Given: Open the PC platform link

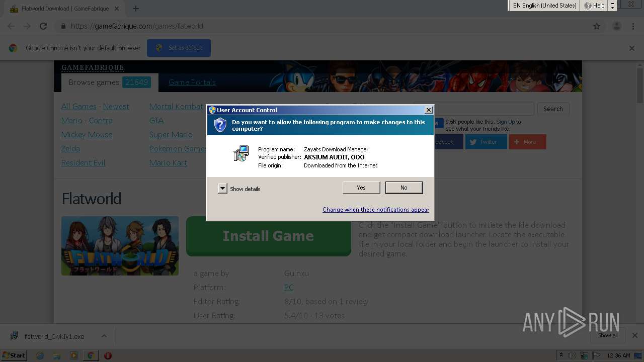Looking at the screenshot, I should coord(288,288).
